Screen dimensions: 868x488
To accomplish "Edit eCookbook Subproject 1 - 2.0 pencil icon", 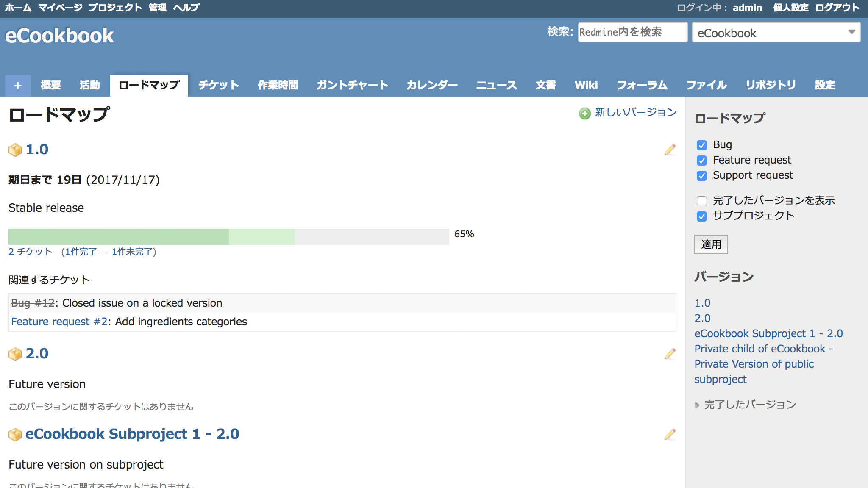I will [x=670, y=435].
